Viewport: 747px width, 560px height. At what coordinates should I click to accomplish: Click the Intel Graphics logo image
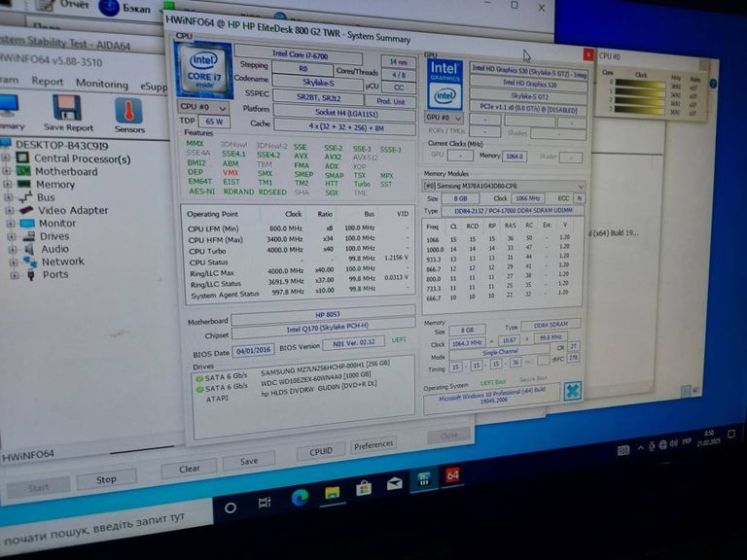tap(445, 85)
